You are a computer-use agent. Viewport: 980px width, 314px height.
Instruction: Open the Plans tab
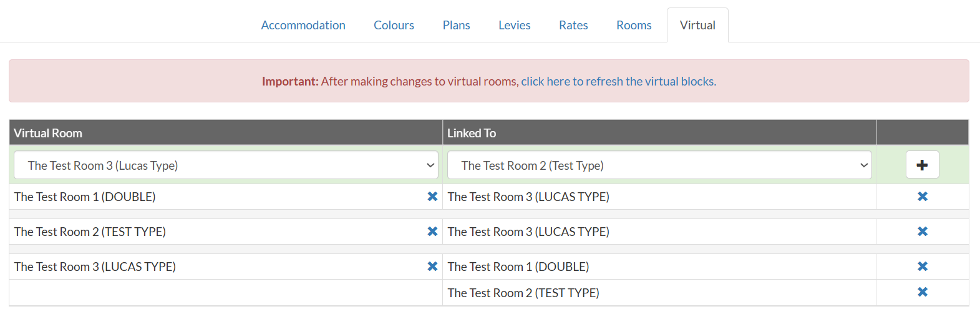(456, 25)
